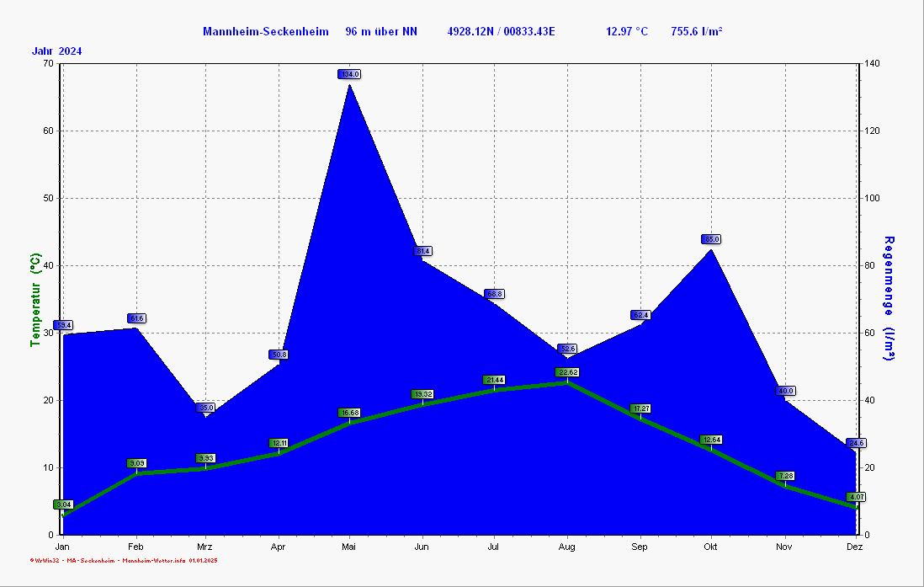Select the 755.6 l/m² annual total text

697,32
